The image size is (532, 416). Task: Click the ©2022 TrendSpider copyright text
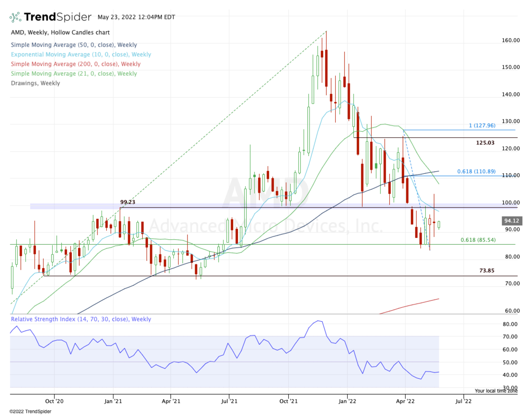[31, 412]
